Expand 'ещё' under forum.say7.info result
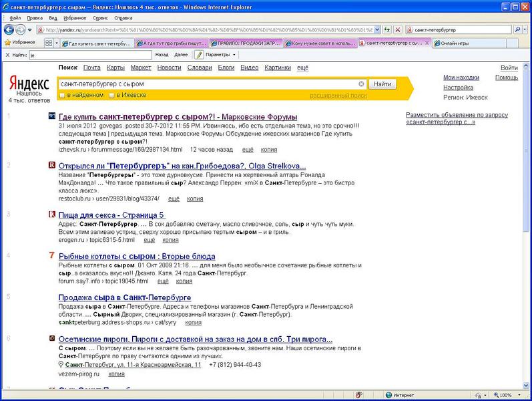Image resolution: width=532 pixels, height=401 pixels. (163, 281)
